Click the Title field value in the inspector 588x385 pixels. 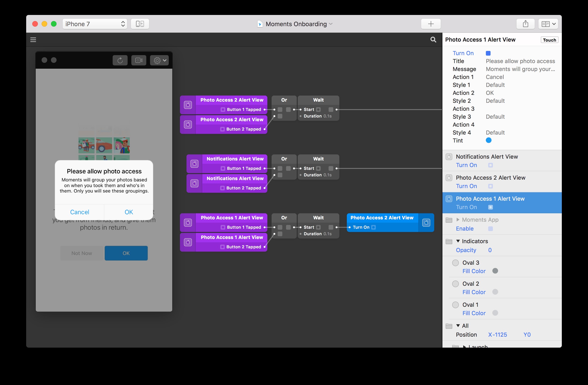point(520,61)
